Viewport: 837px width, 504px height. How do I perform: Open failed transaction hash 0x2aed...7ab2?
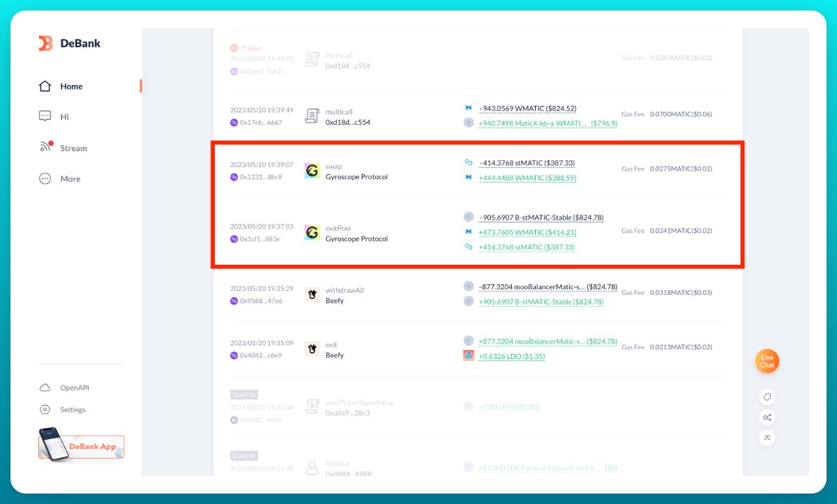(x=260, y=71)
